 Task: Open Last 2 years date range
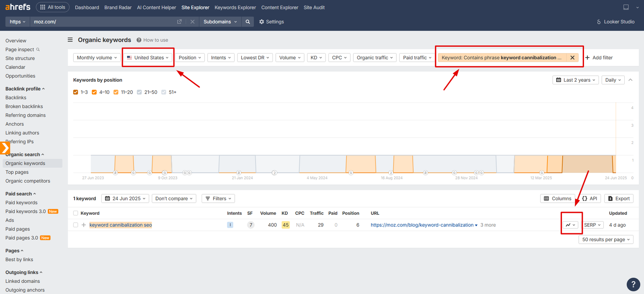(x=576, y=80)
